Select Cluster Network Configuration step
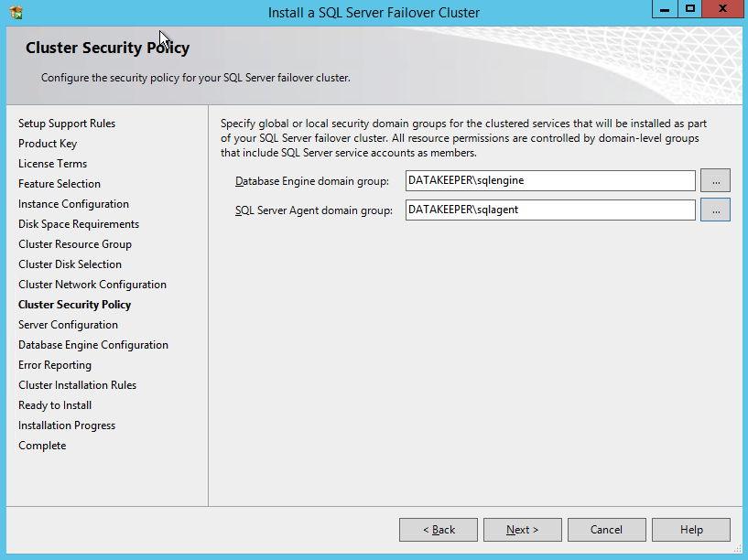 click(92, 285)
